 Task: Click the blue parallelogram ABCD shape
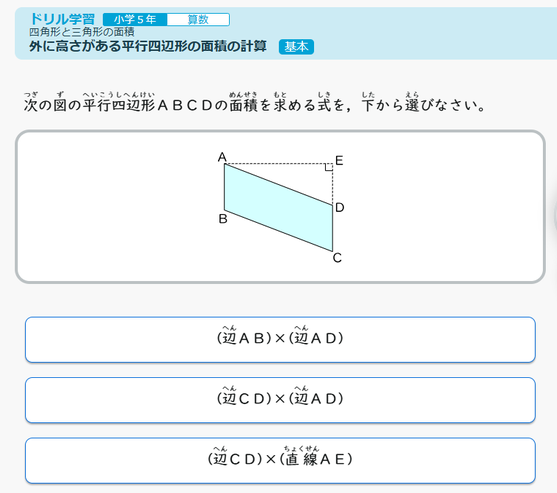[278, 207]
